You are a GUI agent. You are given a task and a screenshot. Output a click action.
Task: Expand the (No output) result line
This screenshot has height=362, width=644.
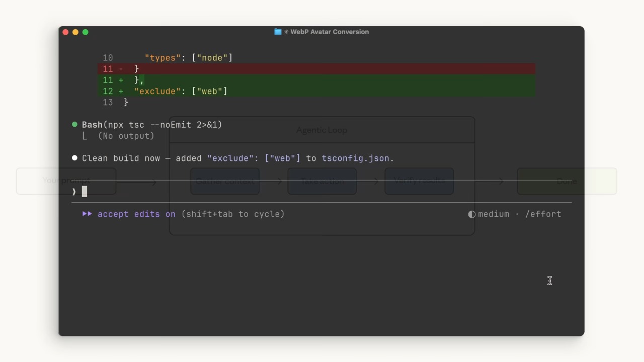126,136
